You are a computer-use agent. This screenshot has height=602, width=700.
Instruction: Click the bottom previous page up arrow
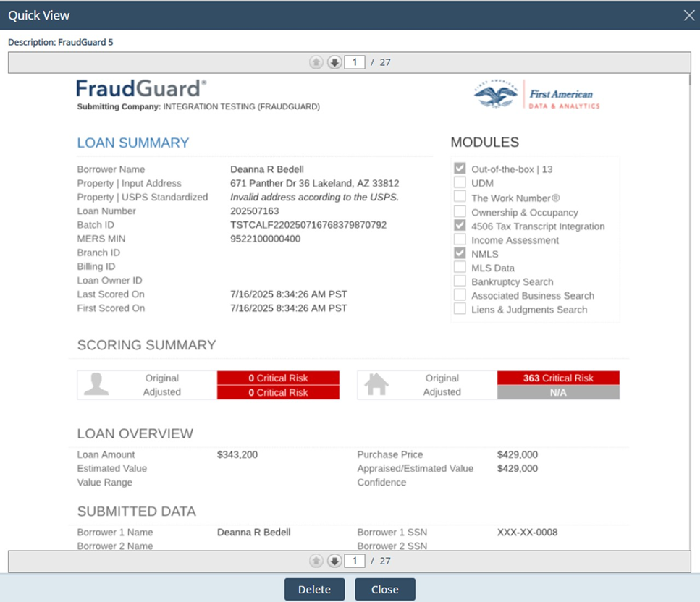pos(316,561)
